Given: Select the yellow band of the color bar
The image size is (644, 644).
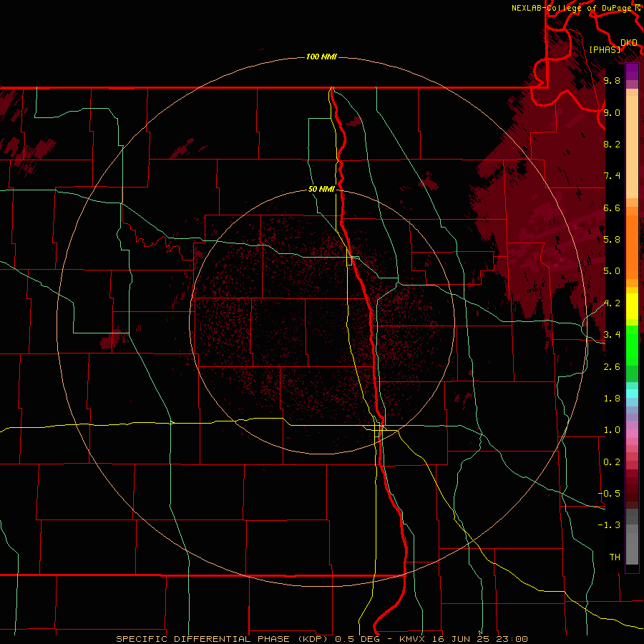Looking at the screenshot, I should pos(632,306).
